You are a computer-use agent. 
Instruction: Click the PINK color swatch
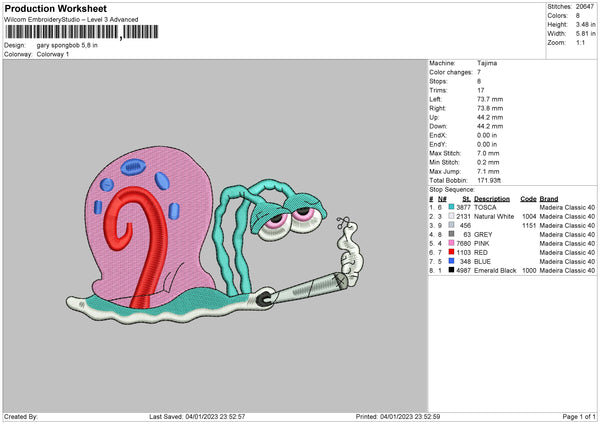452,243
